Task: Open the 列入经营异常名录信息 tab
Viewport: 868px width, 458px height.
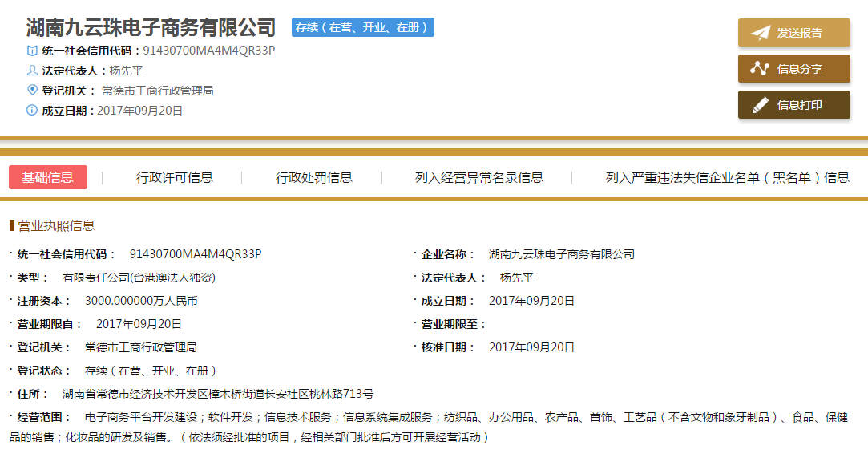Action: [479, 177]
